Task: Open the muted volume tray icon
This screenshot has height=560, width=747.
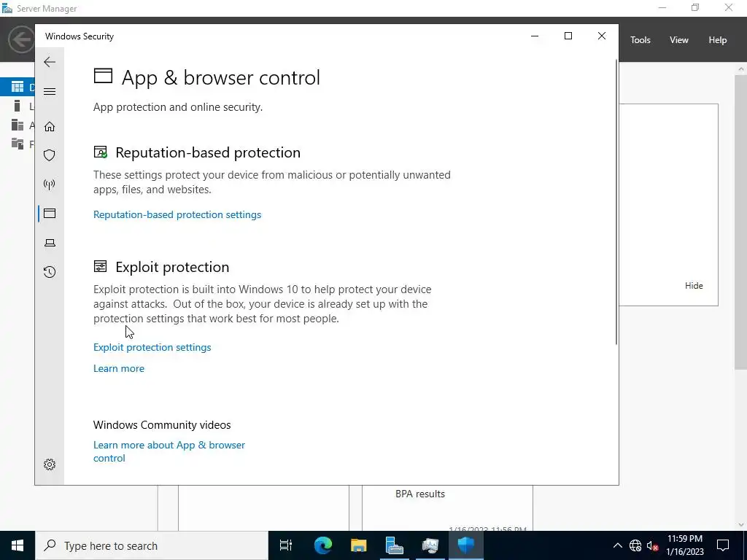Action: [652, 545]
